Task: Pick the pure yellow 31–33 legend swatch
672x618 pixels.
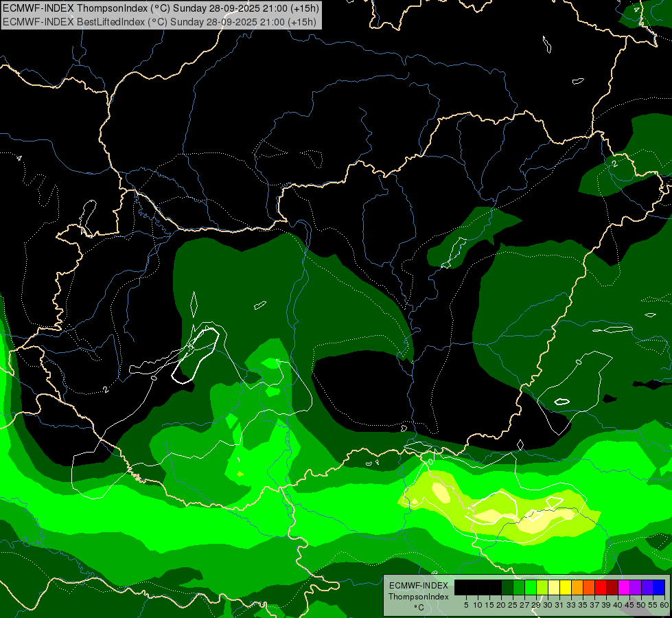Action: point(566,587)
